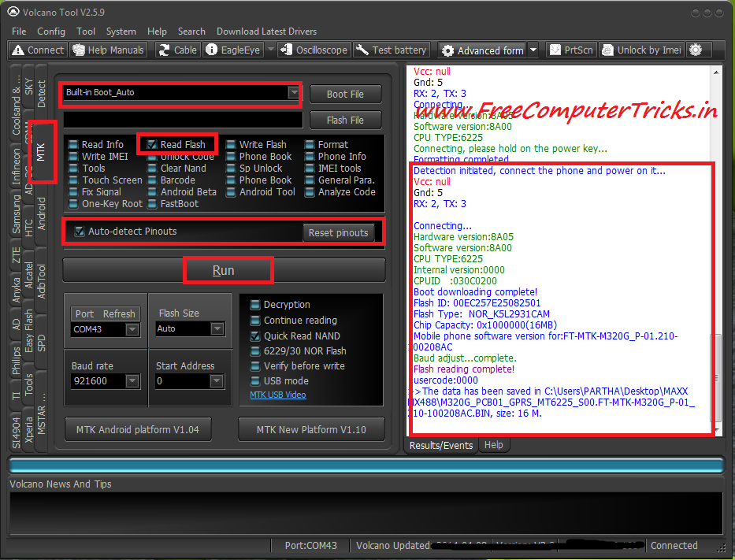Switch to the MTK side tab
This screenshot has height=560, width=735.
pos(41,152)
